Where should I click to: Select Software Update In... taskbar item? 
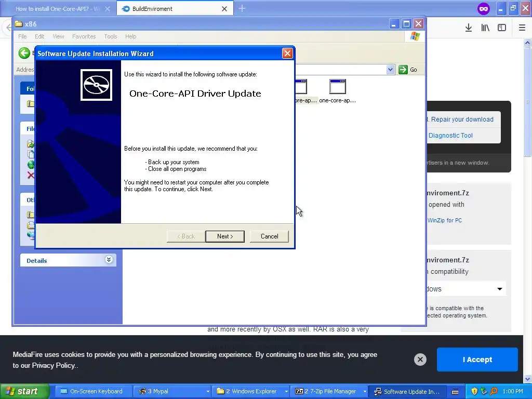407,391
